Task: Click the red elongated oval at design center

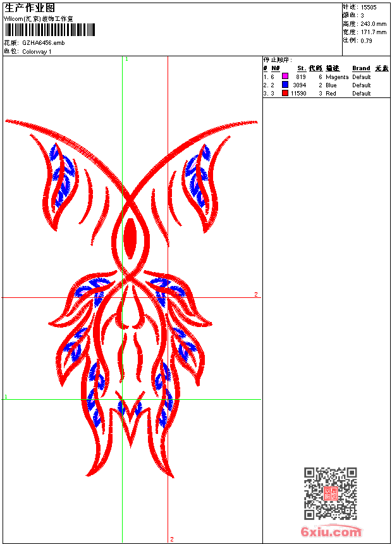Action: click(x=130, y=238)
